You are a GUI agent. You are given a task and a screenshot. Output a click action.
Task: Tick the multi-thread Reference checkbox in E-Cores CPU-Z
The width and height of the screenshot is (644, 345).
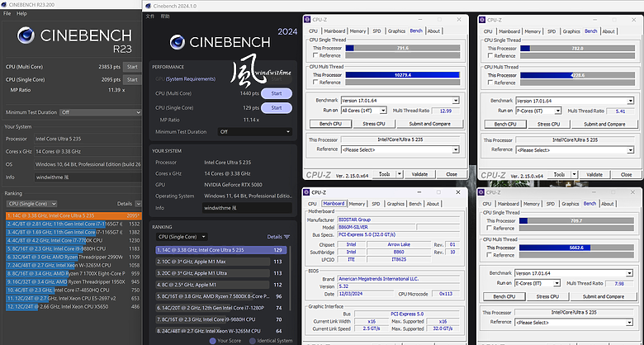(489, 255)
